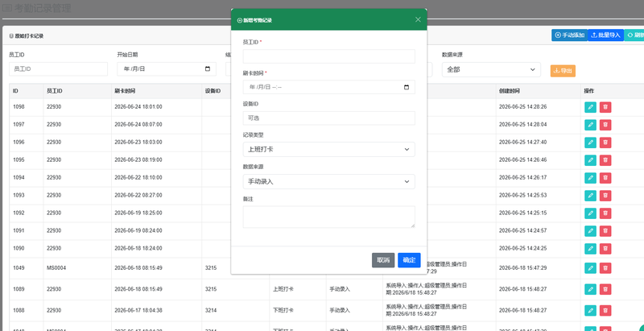The height and width of the screenshot is (331, 644).
Task: Click the 手动添加 button
Action: (569, 35)
